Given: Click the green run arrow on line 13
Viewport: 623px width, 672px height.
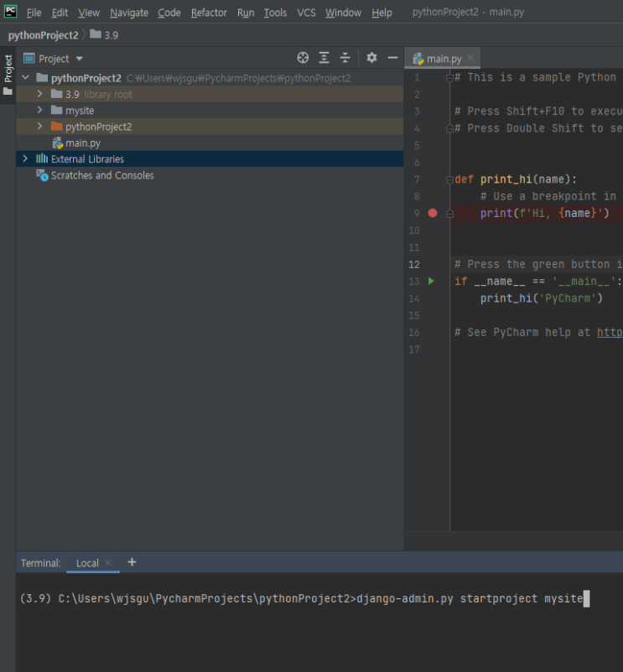Looking at the screenshot, I should pos(431,282).
